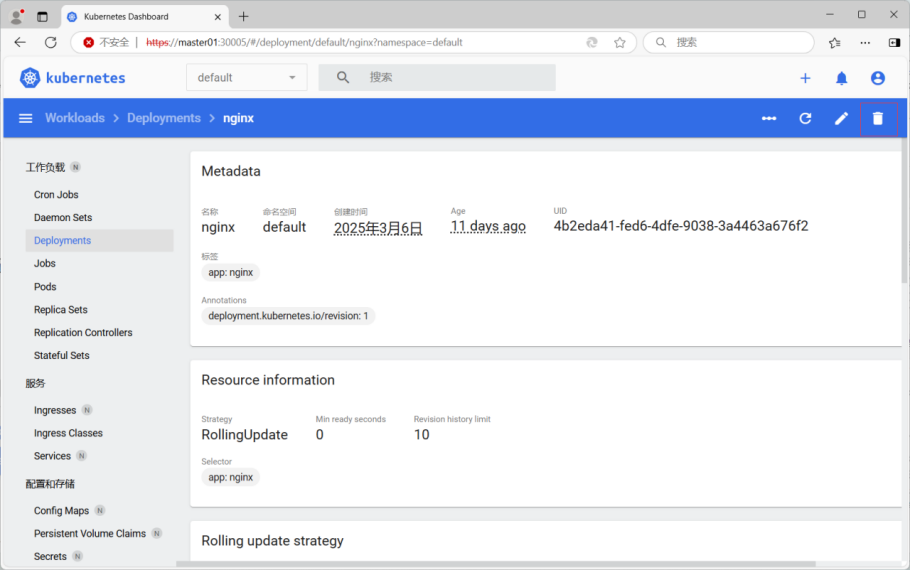Open Persistent Volume Claims in sidebar
Image resolution: width=911 pixels, height=570 pixels.
pyautogui.click(x=90, y=533)
